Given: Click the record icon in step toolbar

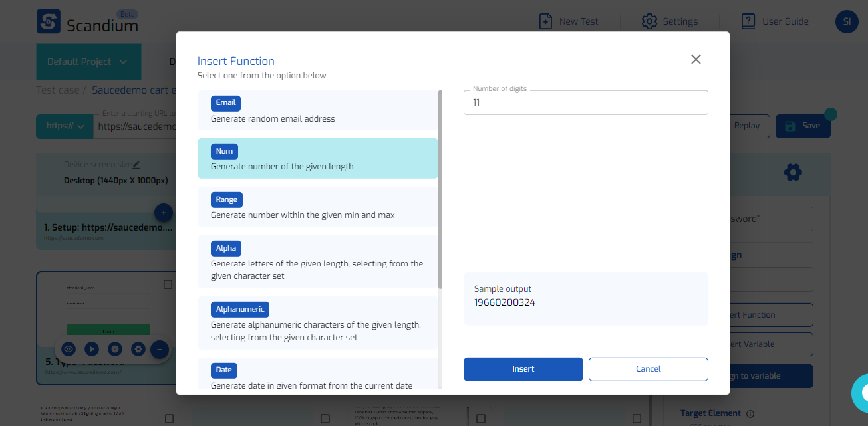Looking at the screenshot, I should click(114, 349).
